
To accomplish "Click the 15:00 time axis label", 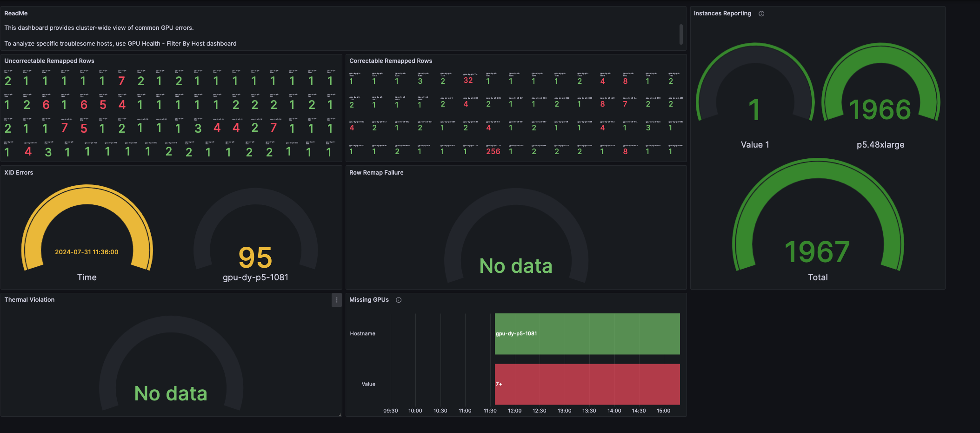I will [x=664, y=411].
